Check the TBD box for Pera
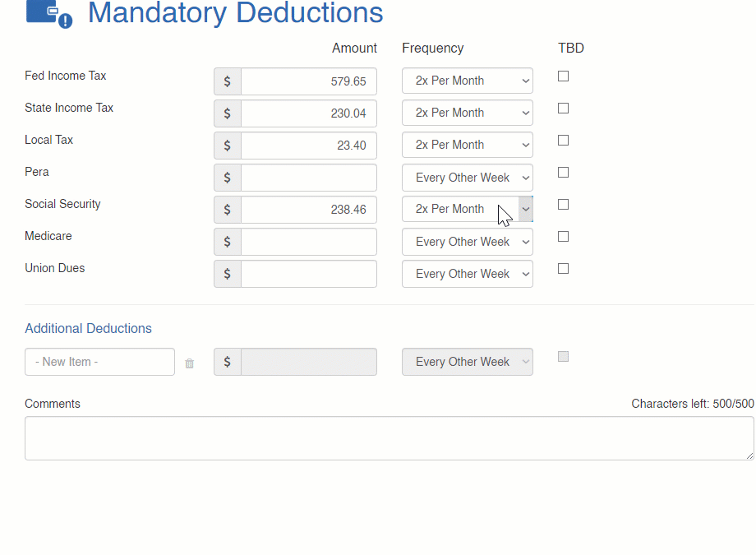756x555 pixels. click(563, 172)
